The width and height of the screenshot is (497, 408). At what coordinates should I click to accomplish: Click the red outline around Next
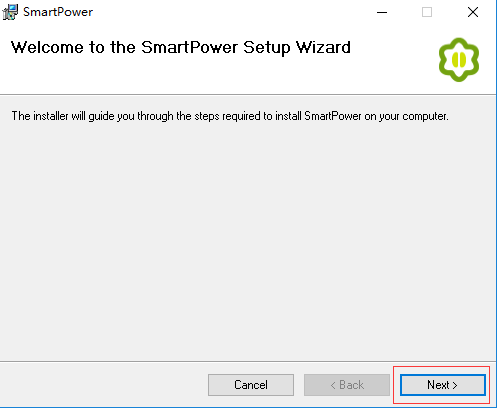click(x=441, y=369)
